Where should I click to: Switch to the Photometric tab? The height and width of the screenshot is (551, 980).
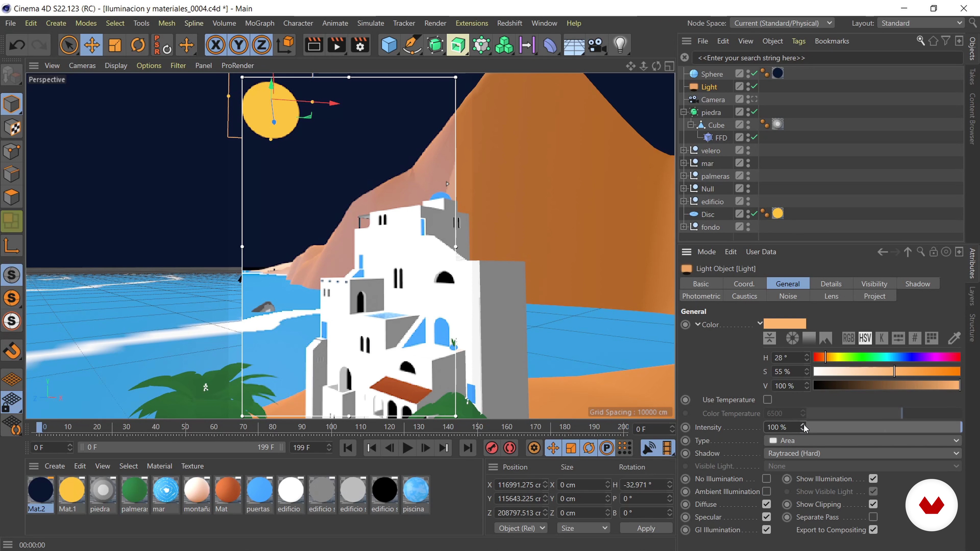[701, 296]
